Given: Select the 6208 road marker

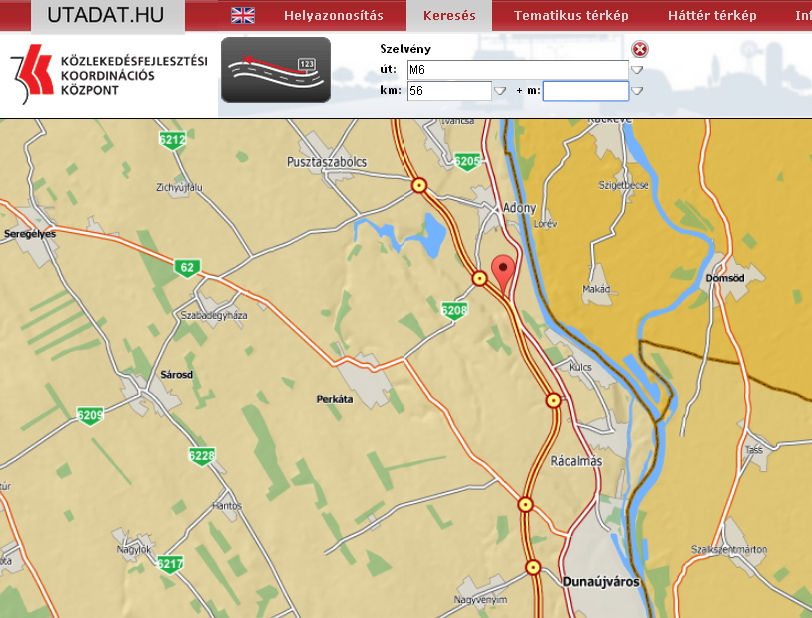Looking at the screenshot, I should (454, 311).
